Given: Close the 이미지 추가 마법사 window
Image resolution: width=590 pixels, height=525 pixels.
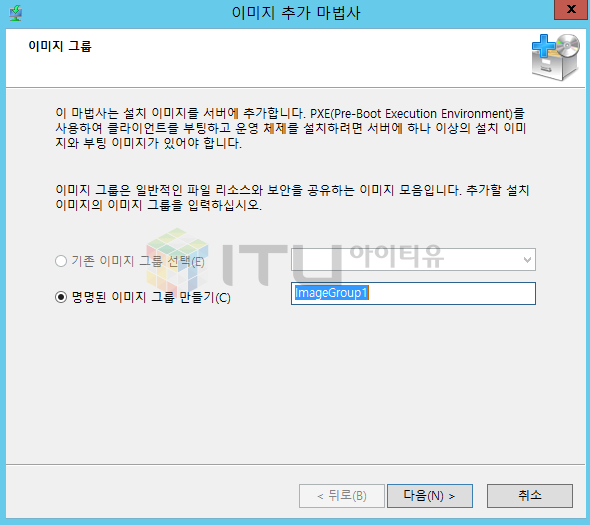Looking at the screenshot, I should (x=571, y=10).
